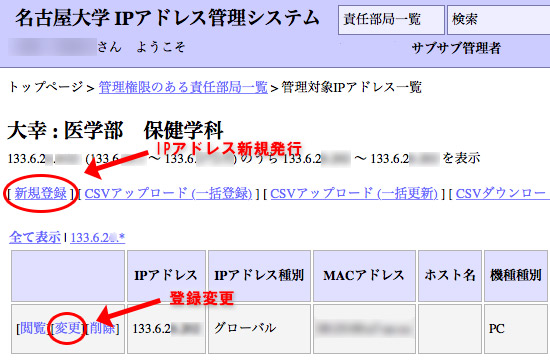The height and width of the screenshot is (362, 550).
Task: Click the CSVダウンロード link
Action: 502,193
